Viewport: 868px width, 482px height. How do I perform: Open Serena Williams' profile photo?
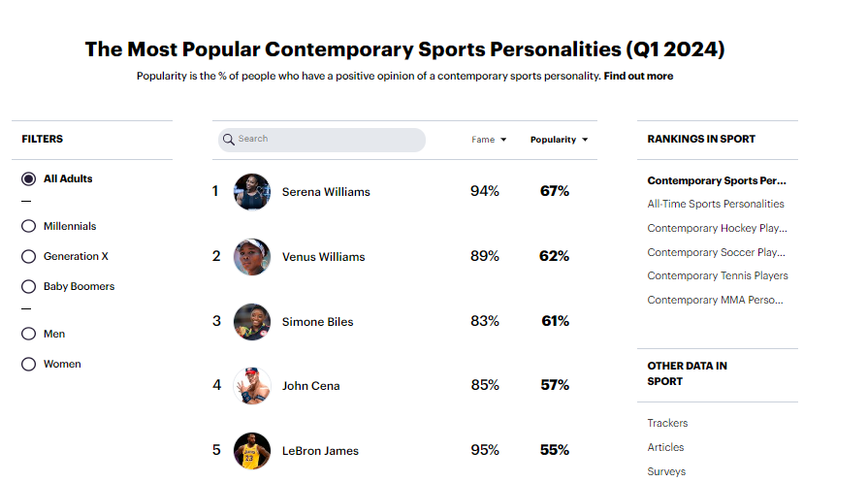[x=252, y=192]
